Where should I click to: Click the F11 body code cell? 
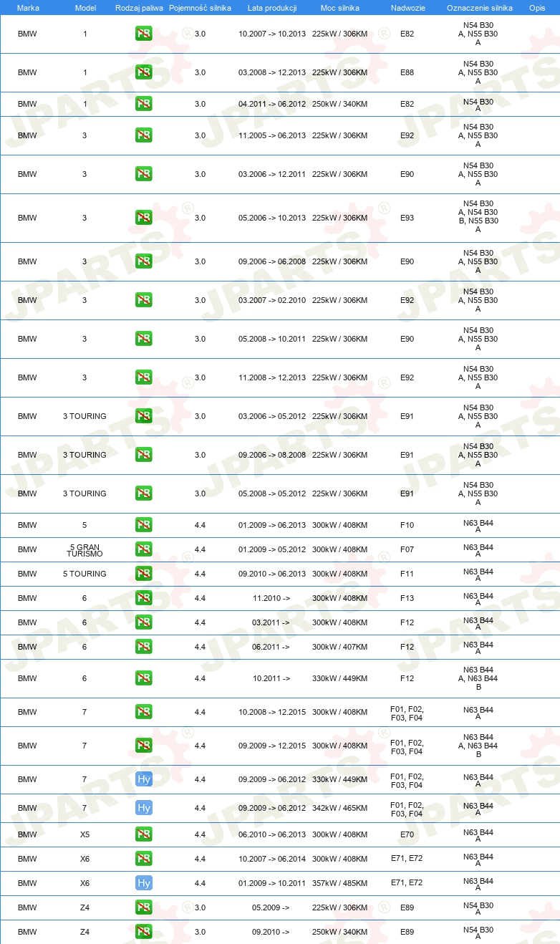(407, 574)
